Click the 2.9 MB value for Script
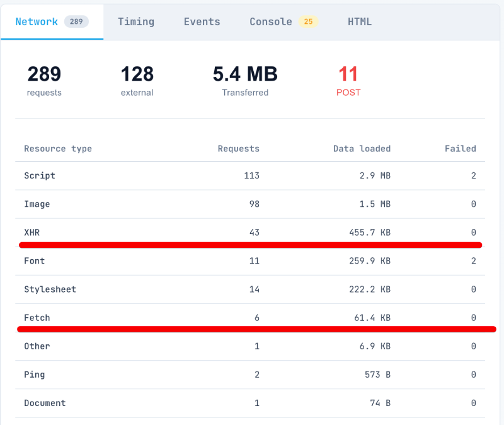 (375, 176)
